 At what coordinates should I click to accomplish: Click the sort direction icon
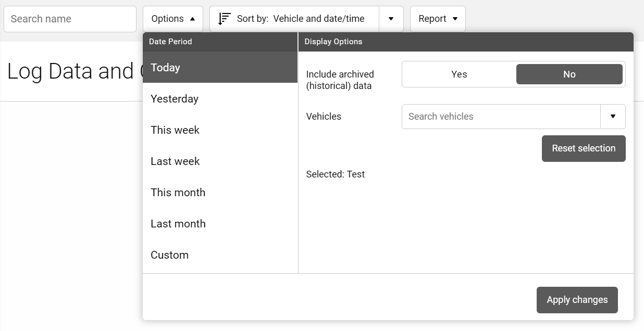click(224, 19)
